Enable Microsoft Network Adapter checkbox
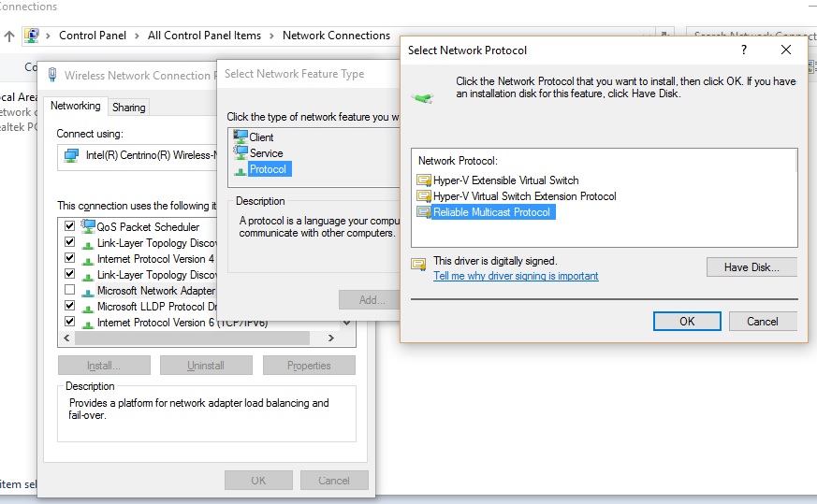The image size is (817, 504). [70, 290]
